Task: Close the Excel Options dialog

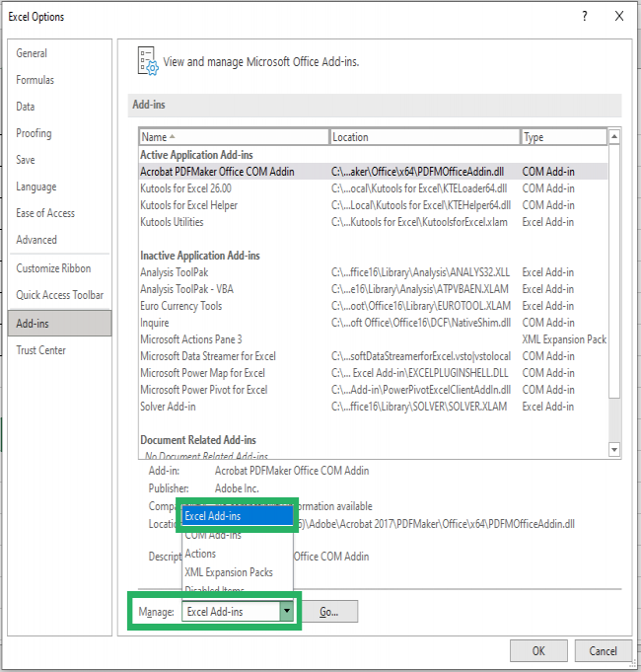Action: (618, 17)
